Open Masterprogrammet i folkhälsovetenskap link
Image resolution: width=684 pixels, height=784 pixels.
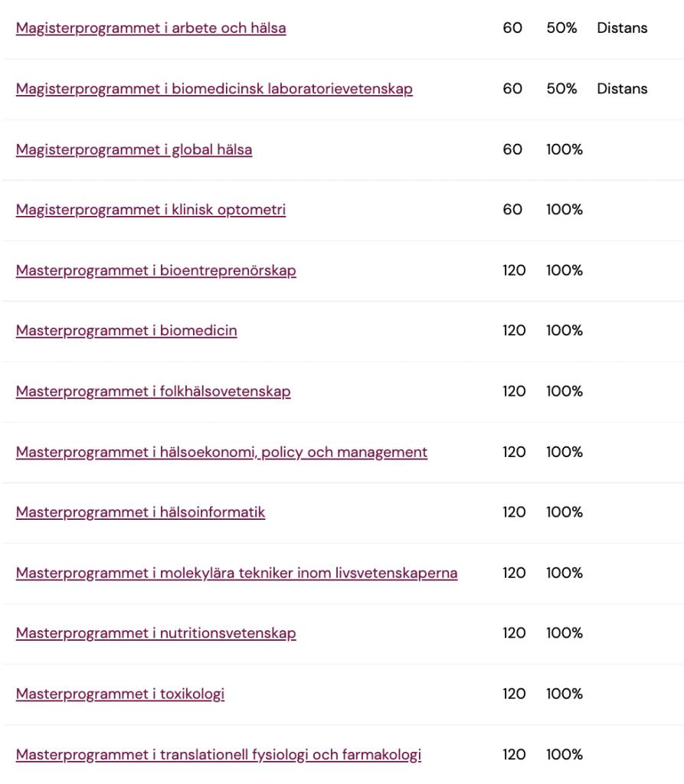(153, 391)
